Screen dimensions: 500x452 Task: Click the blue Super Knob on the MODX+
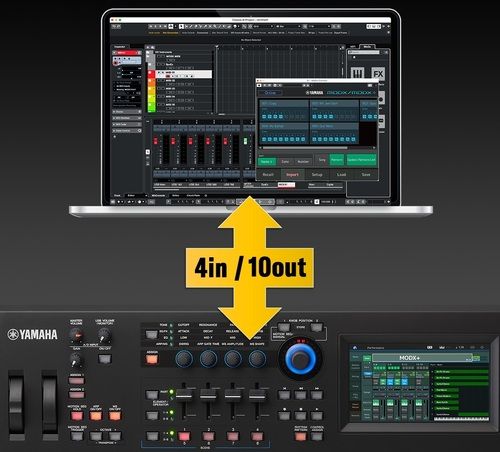coord(300,358)
